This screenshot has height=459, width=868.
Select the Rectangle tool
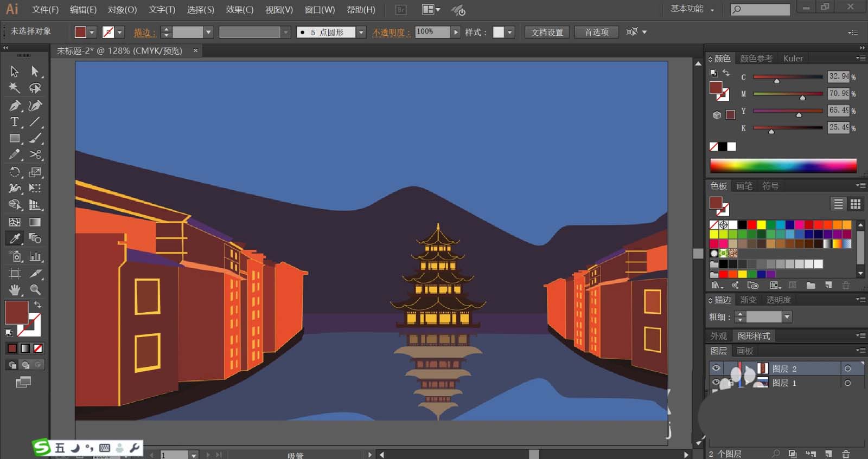coord(15,138)
